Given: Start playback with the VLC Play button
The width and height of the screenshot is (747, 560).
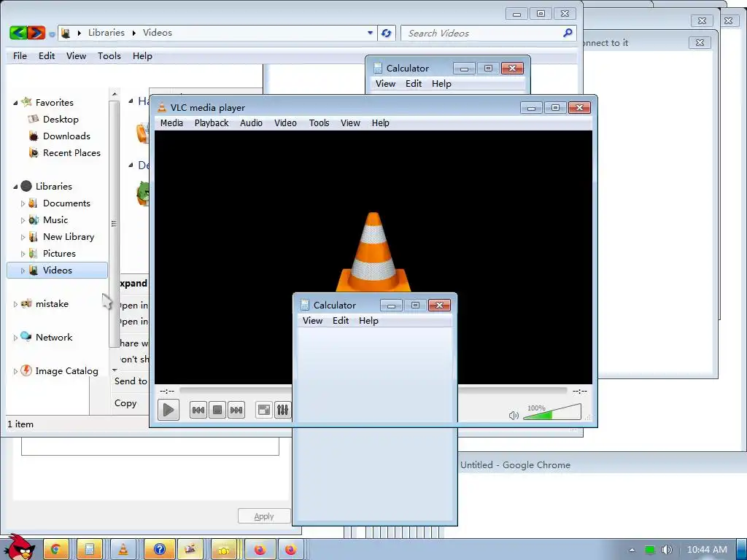Looking at the screenshot, I should click(169, 410).
